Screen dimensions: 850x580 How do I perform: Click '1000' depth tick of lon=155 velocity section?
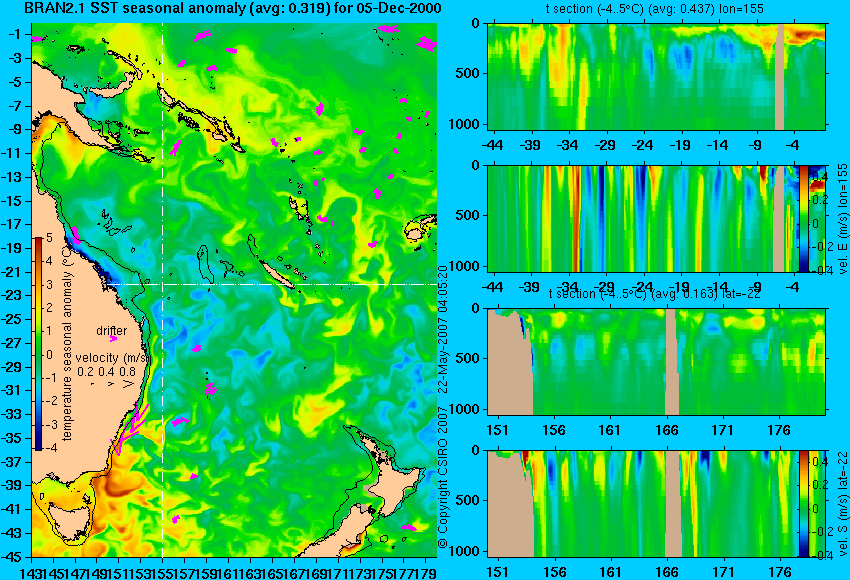(464, 266)
